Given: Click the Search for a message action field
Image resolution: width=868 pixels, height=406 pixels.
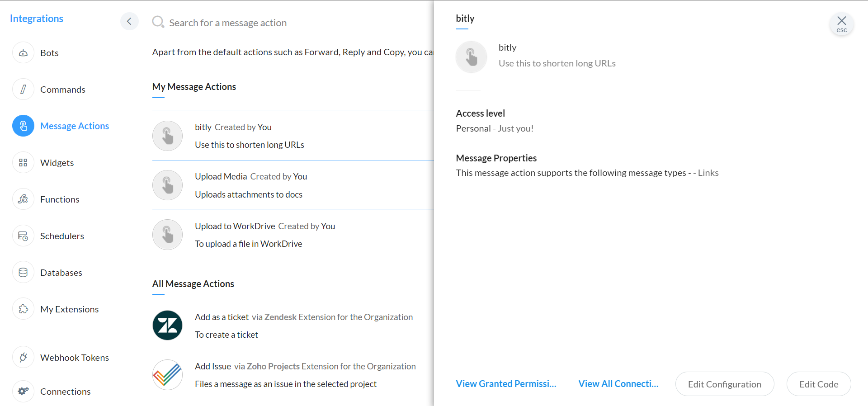Looking at the screenshot, I should 289,23.
